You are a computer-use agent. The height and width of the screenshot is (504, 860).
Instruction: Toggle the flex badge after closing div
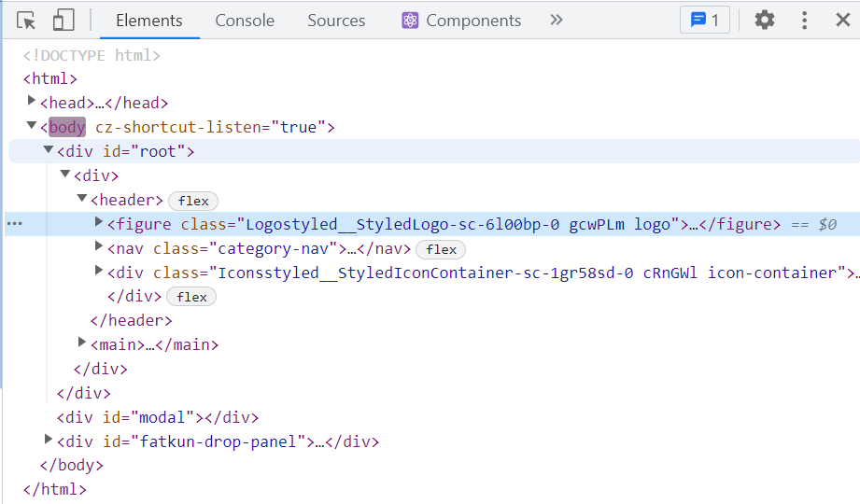(x=191, y=297)
